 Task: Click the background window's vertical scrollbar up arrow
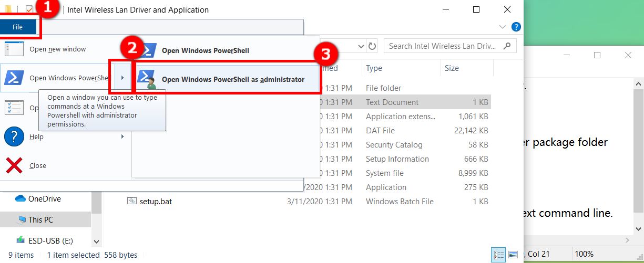639,83
